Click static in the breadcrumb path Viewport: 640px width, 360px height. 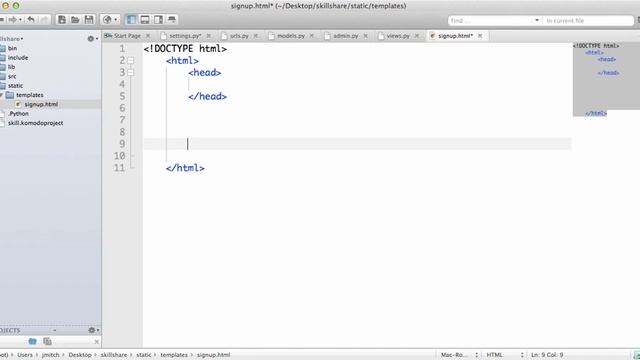(143, 355)
